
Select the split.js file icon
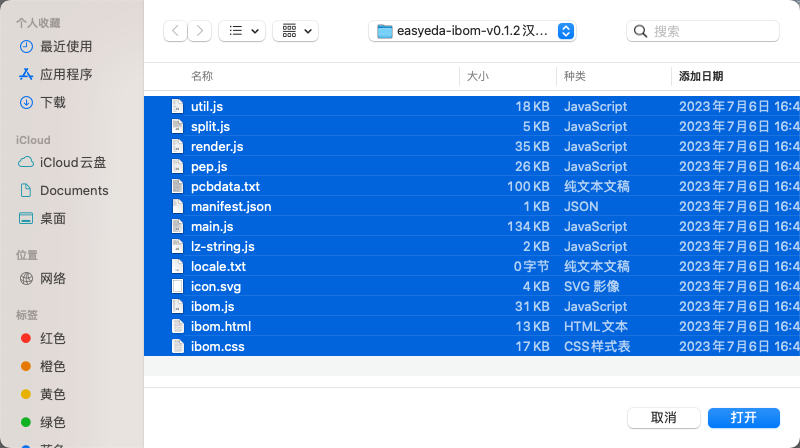177,126
